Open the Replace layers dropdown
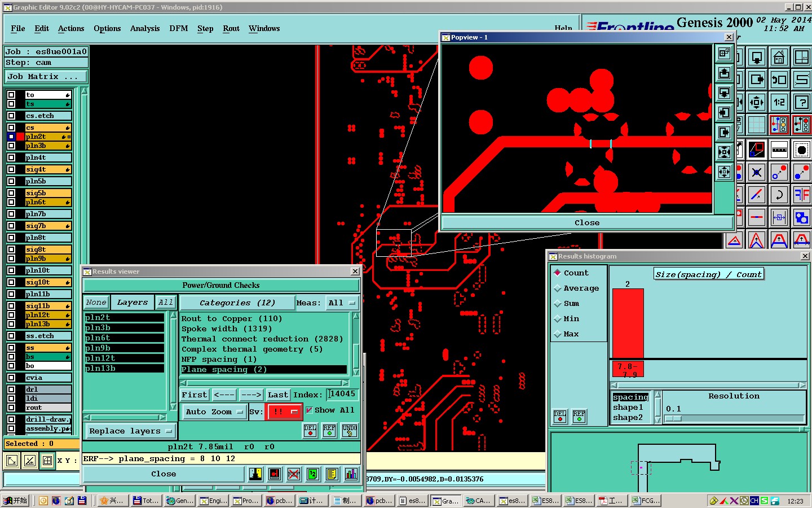Image resolution: width=812 pixels, height=508 pixels. point(130,431)
